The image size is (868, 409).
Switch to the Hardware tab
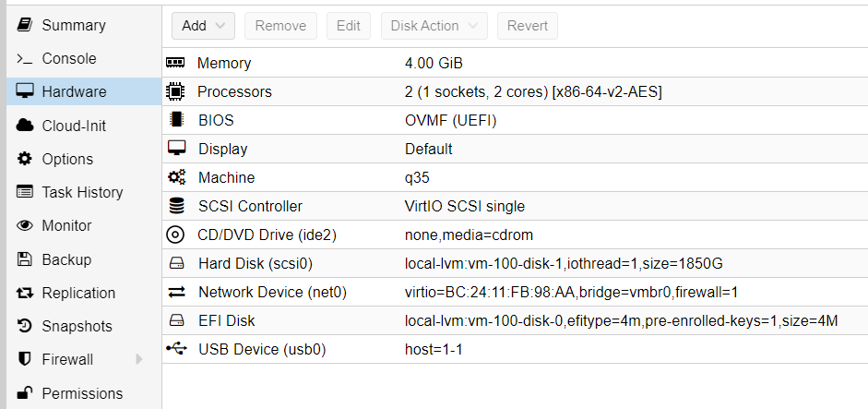(84, 91)
